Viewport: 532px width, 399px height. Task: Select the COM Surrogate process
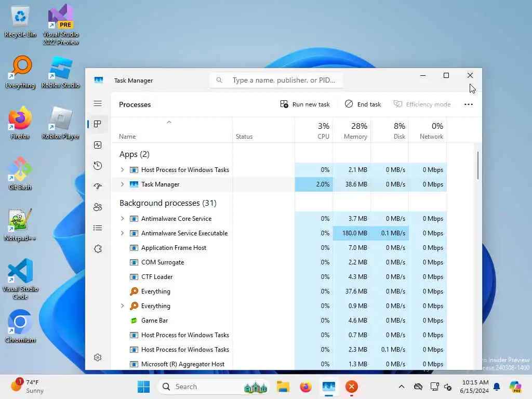point(278,262)
